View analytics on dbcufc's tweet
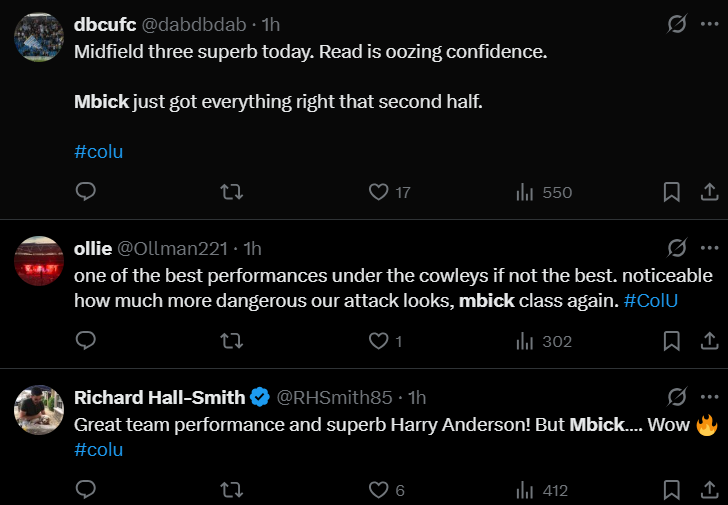Screen dimensions: 728x505 point(526,191)
